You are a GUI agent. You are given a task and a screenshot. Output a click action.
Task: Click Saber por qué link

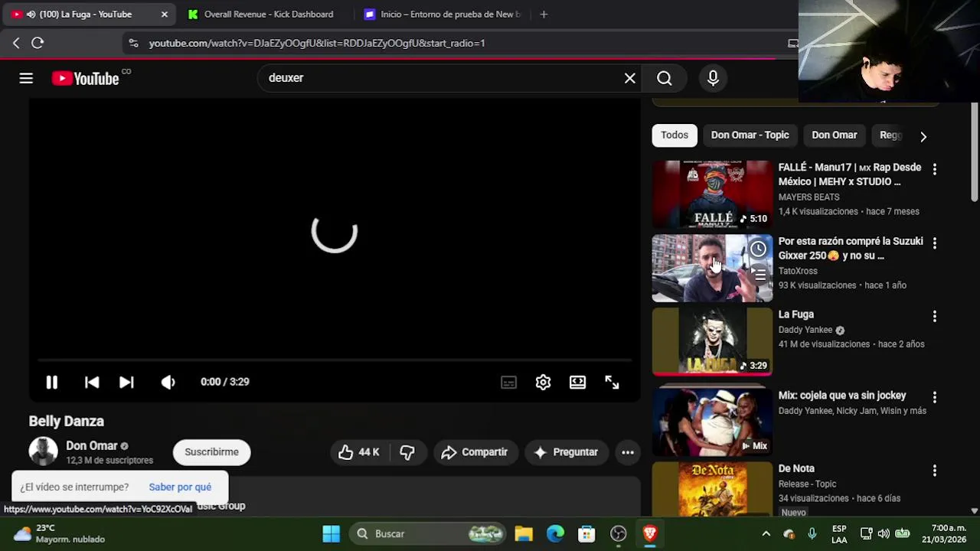[x=180, y=487]
